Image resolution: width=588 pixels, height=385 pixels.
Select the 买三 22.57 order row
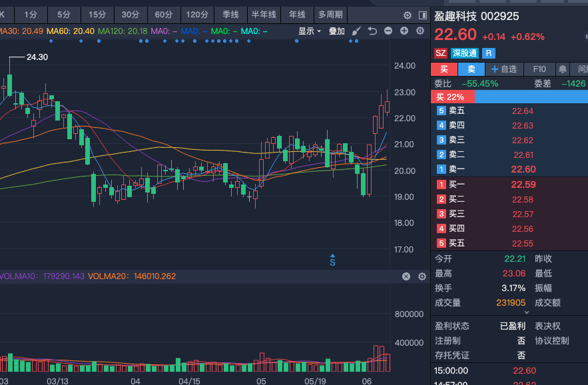509,214
